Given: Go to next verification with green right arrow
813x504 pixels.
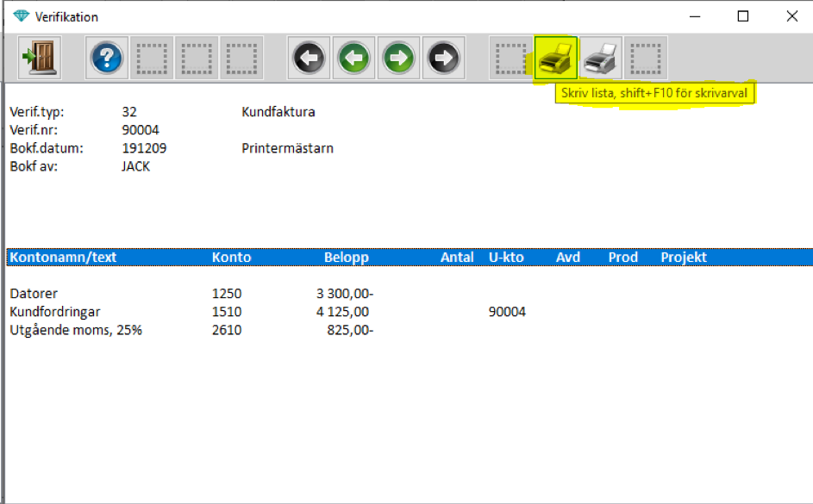Looking at the screenshot, I should [398, 58].
